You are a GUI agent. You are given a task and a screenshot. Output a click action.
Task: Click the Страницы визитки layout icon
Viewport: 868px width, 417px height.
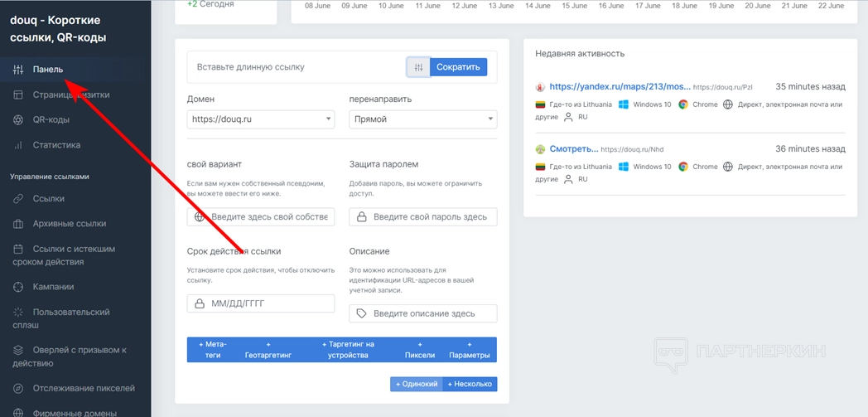pyautogui.click(x=17, y=95)
